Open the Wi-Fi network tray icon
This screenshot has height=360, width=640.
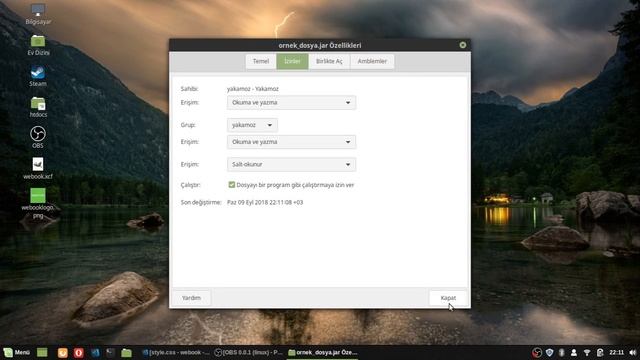pyautogui.click(x=587, y=352)
